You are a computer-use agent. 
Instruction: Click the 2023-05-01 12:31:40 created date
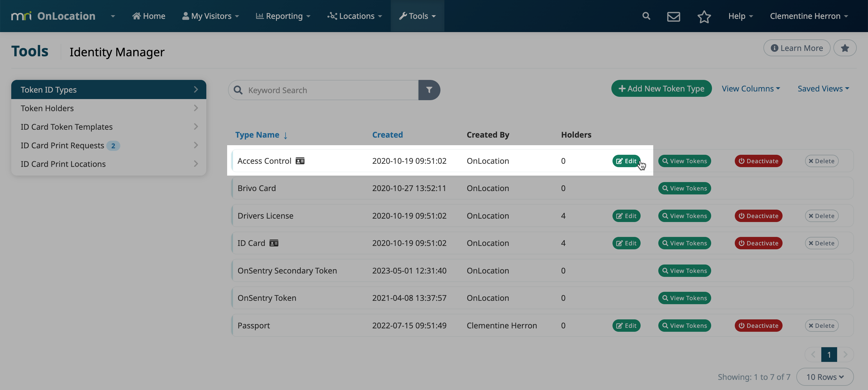tap(409, 271)
